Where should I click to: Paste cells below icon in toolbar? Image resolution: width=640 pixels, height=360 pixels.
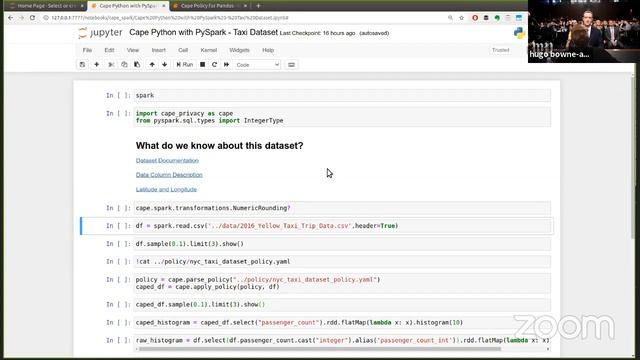click(x=137, y=64)
